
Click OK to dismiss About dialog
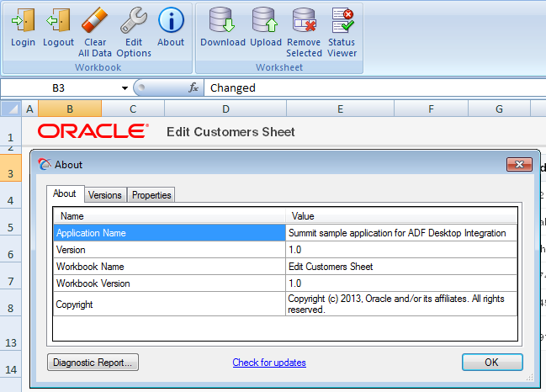492,363
